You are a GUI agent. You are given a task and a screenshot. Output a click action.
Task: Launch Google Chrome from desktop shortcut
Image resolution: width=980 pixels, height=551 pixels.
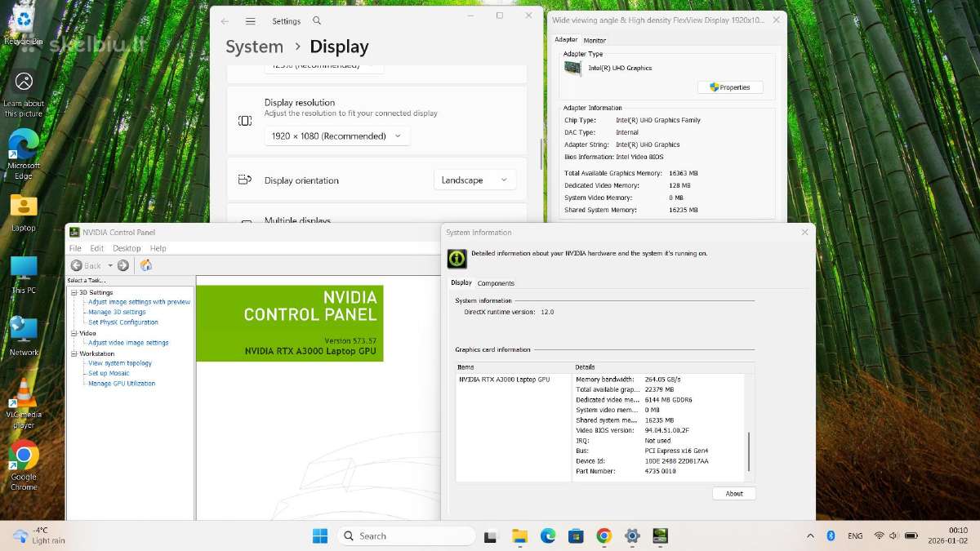[24, 465]
